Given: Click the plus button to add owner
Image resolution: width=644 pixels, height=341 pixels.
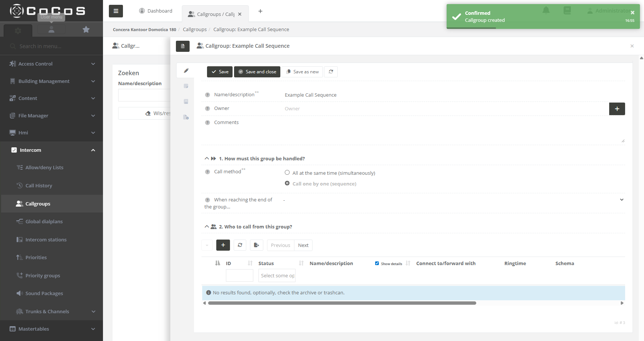Looking at the screenshot, I should click(x=617, y=109).
